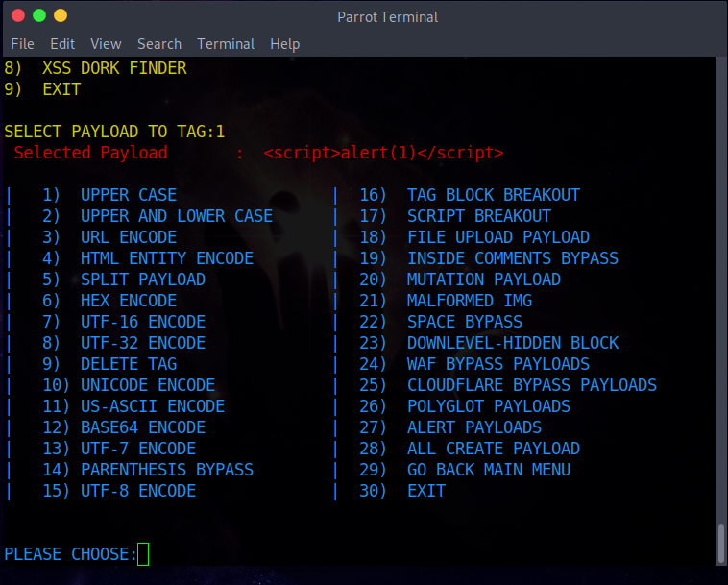Screen dimensions: 728x585
Task: Open the Terminal menu
Action: 226,44
